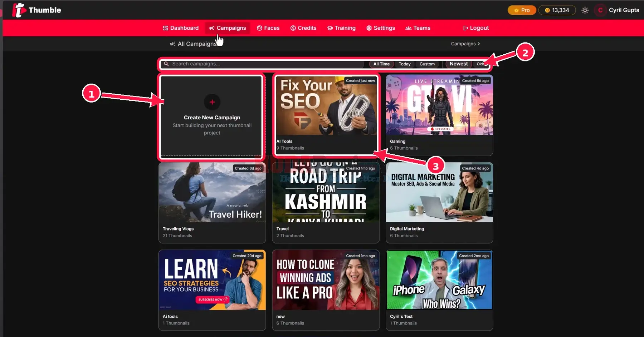Click the '9 Thumbnails' count
The height and width of the screenshot is (337, 644).
coord(290,148)
